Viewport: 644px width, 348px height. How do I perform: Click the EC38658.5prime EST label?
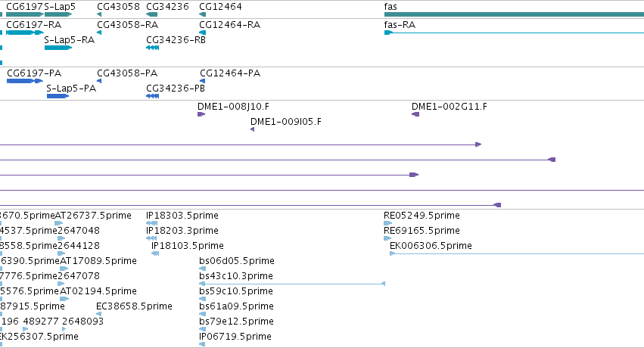134,306
